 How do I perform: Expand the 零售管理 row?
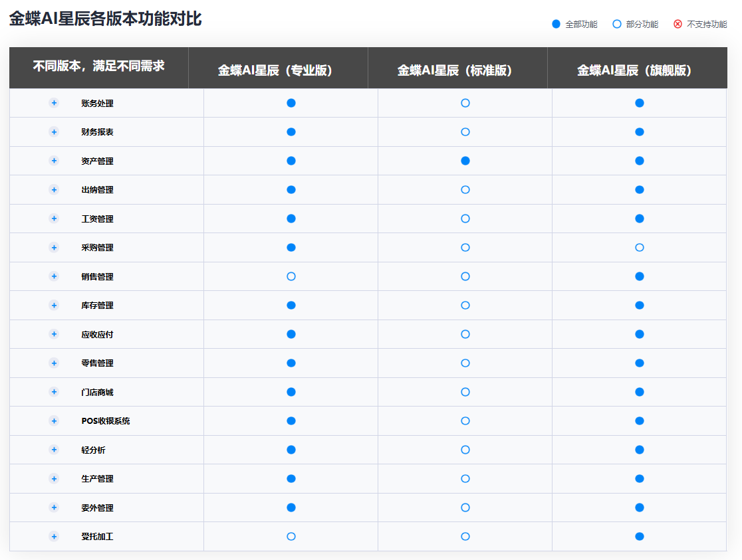point(54,363)
